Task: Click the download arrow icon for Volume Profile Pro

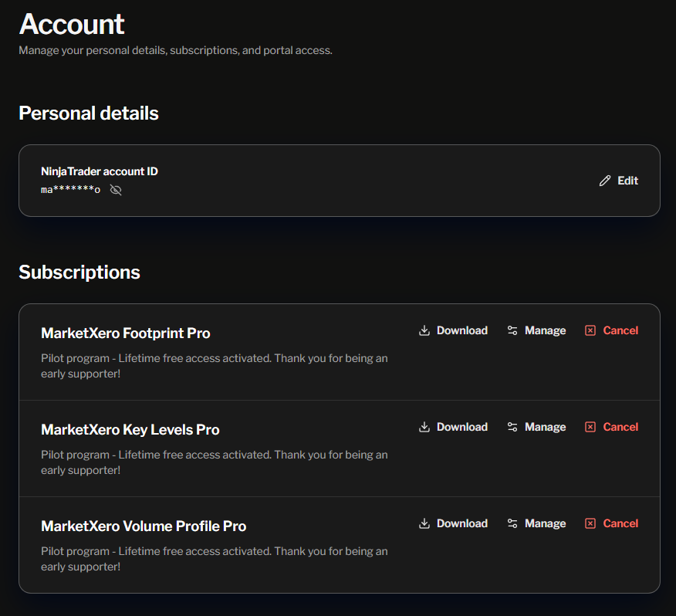Action: 424,523
